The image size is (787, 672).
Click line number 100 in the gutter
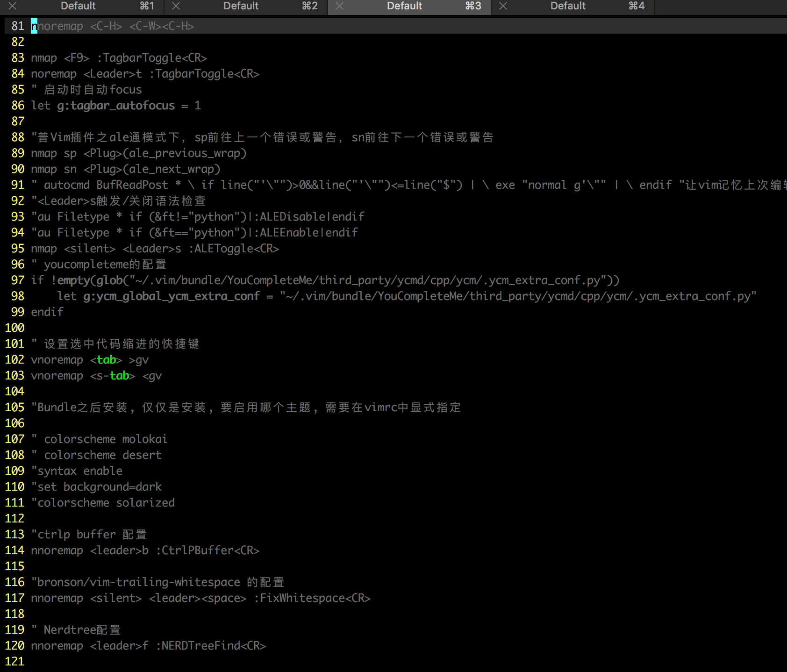point(14,328)
